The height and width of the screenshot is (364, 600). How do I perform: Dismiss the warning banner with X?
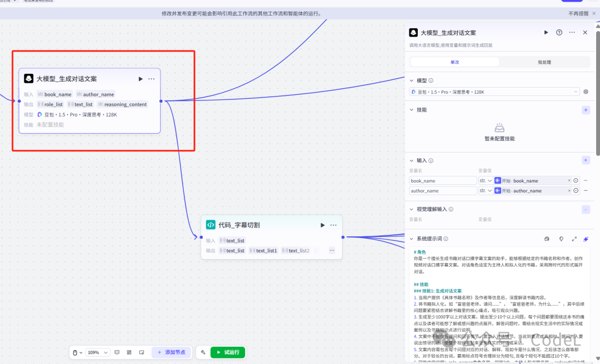click(x=594, y=13)
